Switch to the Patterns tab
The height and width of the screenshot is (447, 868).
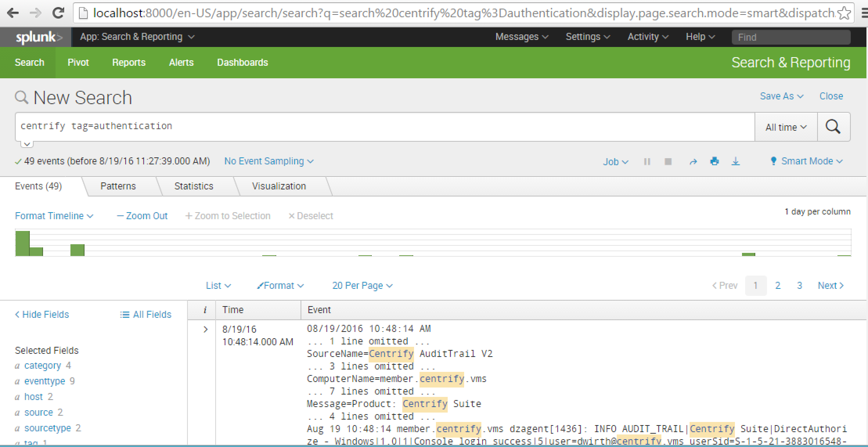[x=118, y=186]
